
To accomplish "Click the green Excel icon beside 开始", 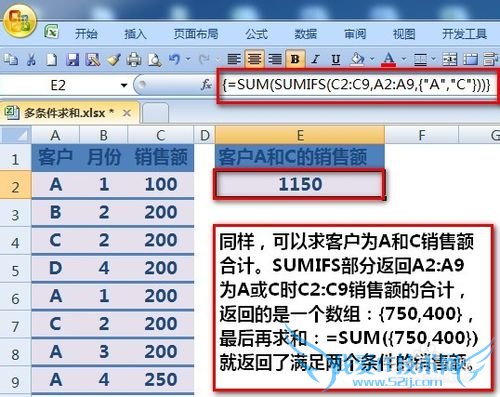I will 52,32.
